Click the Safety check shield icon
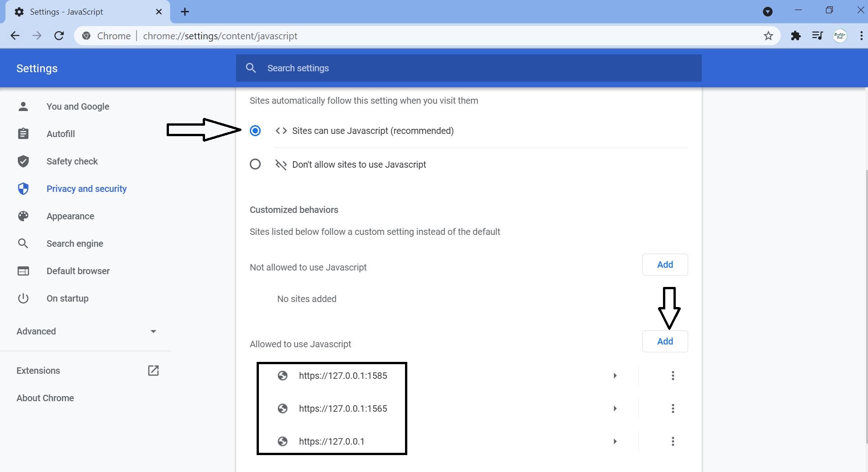Viewport: 868px width, 472px height. tap(23, 161)
